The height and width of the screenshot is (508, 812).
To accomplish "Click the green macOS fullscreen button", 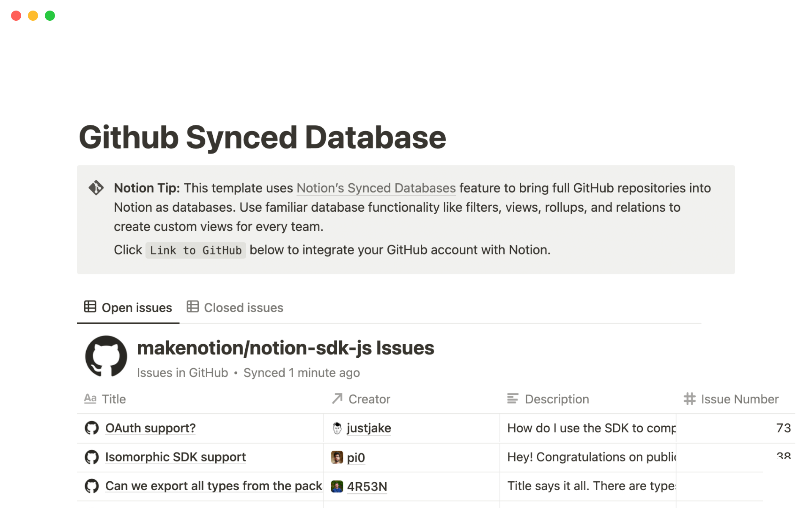I will (x=50, y=16).
